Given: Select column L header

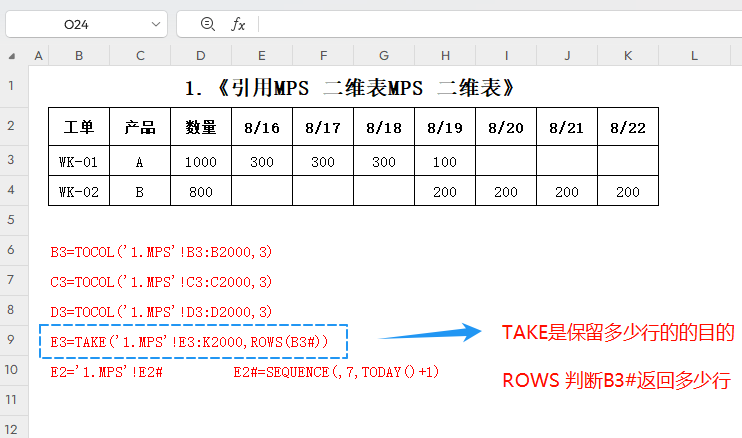Looking at the screenshot, I should pyautogui.click(x=694, y=56).
